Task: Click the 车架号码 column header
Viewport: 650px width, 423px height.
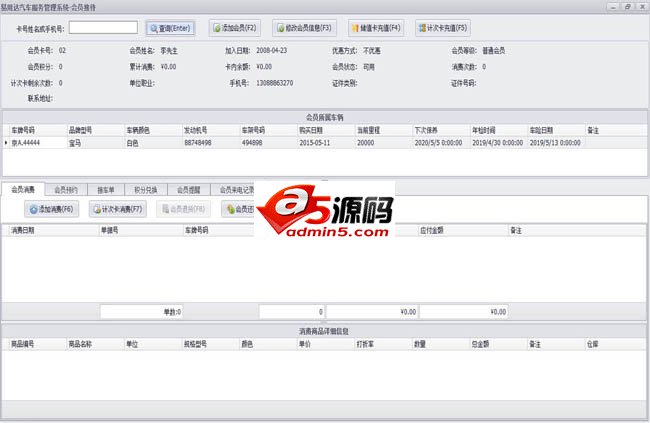Action: [268, 130]
